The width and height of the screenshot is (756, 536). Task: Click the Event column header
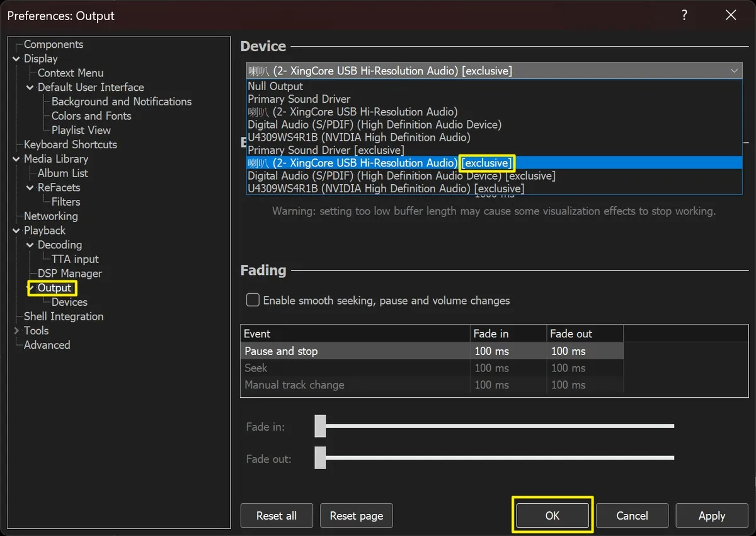coord(355,334)
